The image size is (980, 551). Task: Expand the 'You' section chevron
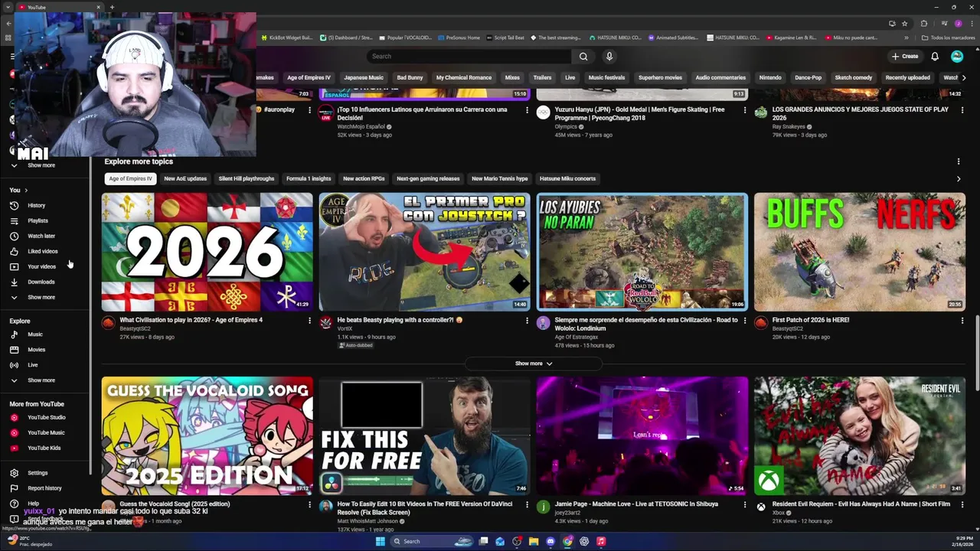click(x=26, y=190)
